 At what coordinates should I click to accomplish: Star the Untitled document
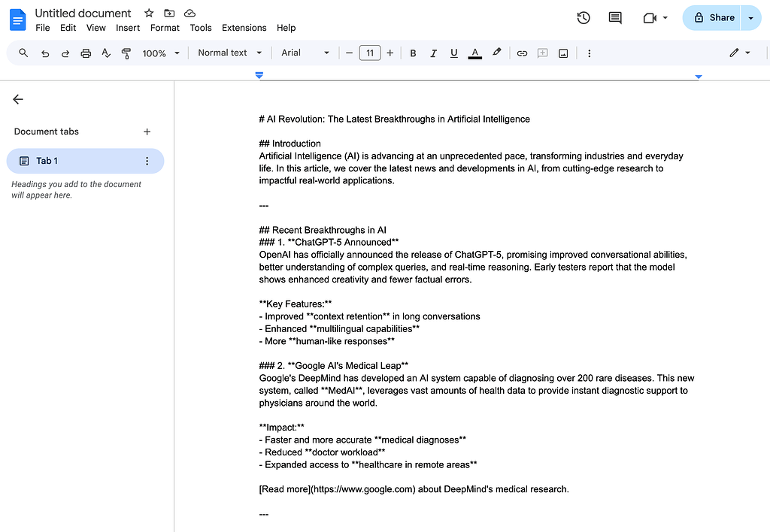[148, 13]
